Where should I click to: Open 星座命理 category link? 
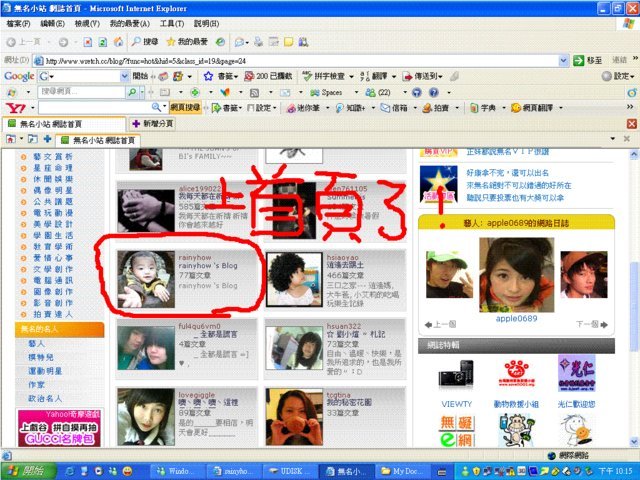click(x=53, y=168)
